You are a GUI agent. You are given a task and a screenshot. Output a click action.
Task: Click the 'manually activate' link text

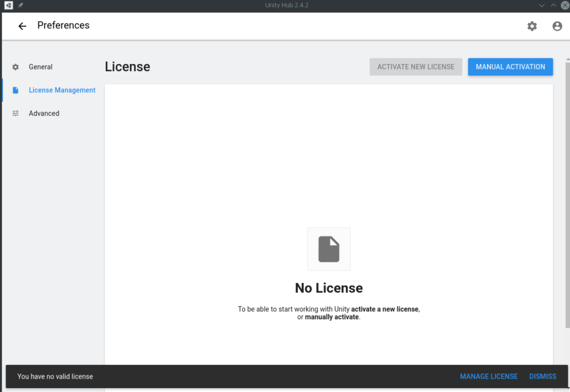coord(332,317)
